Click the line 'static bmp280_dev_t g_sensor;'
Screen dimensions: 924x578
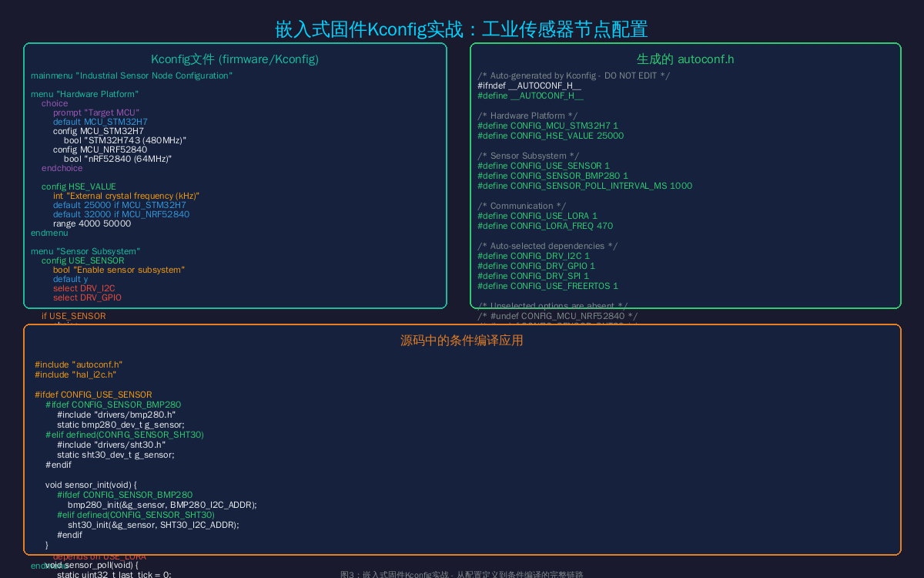pyautogui.click(x=121, y=425)
